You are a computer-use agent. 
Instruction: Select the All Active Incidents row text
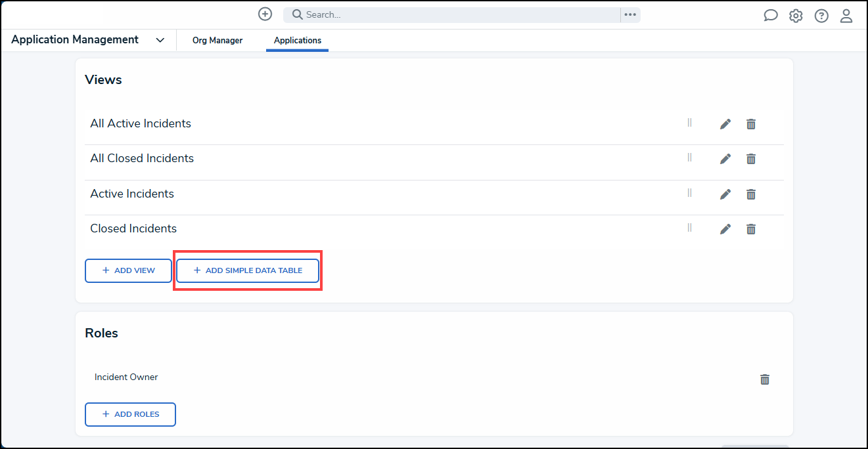(x=141, y=123)
